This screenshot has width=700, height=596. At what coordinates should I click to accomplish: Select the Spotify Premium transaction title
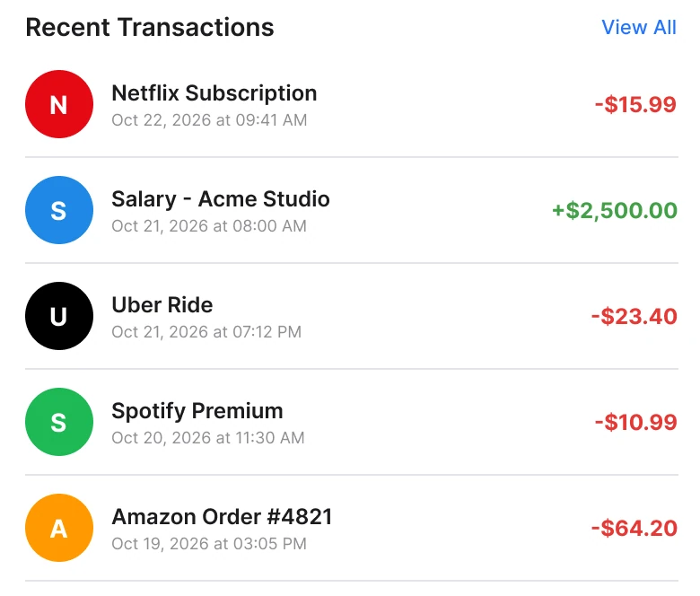click(197, 411)
